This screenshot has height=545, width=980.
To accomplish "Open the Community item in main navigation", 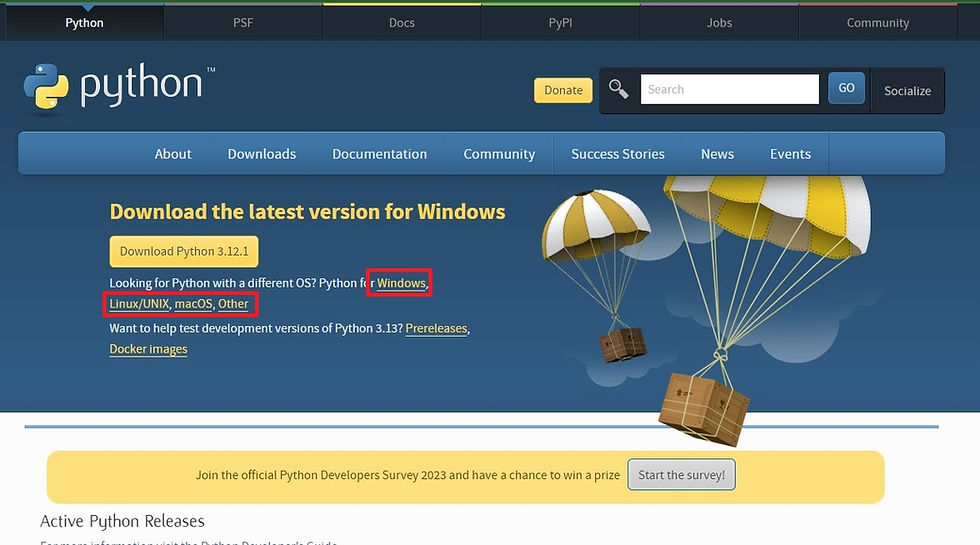I will tap(499, 154).
